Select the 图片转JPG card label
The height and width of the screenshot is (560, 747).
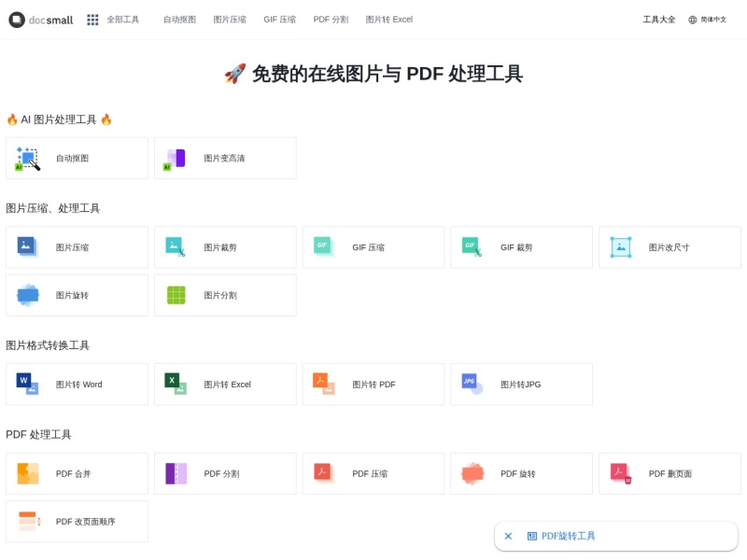521,385
